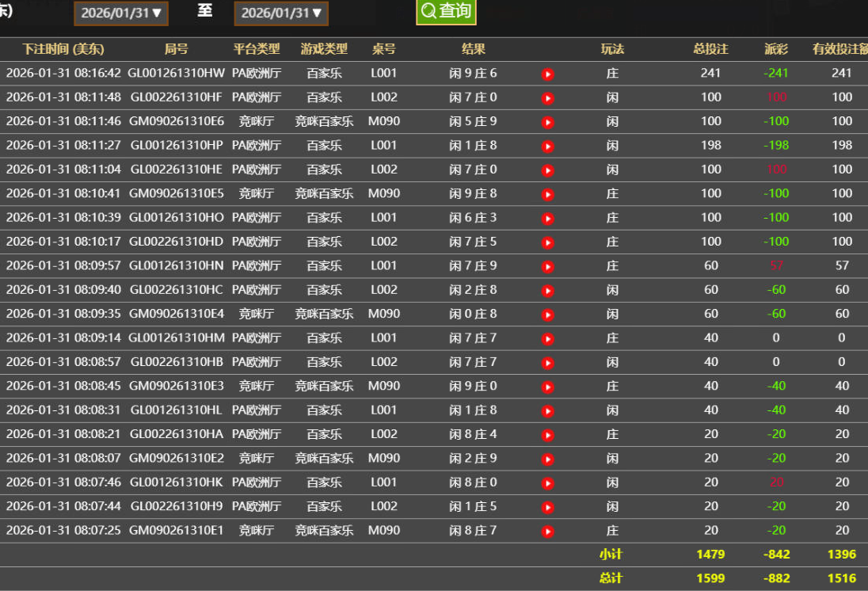
Task: Select the 平台类型 column header
Action: [x=257, y=49]
